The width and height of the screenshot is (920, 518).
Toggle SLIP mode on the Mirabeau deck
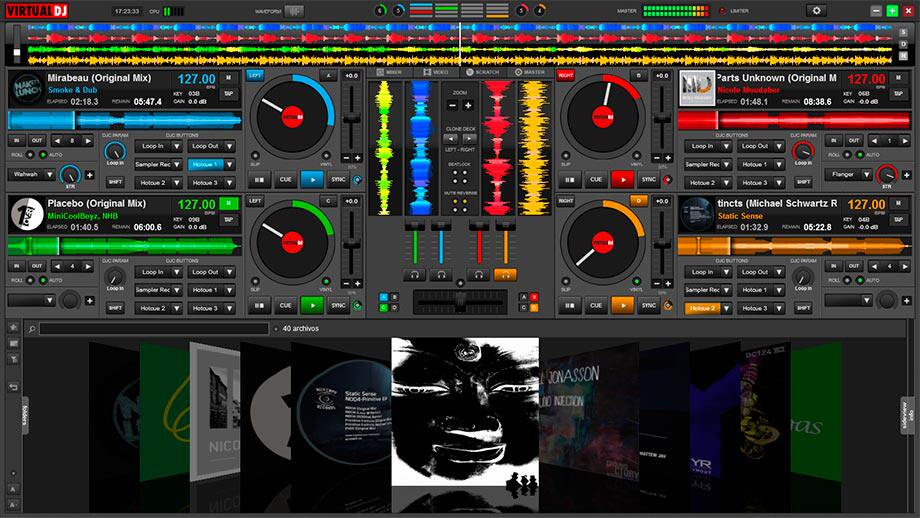pyautogui.click(x=255, y=156)
